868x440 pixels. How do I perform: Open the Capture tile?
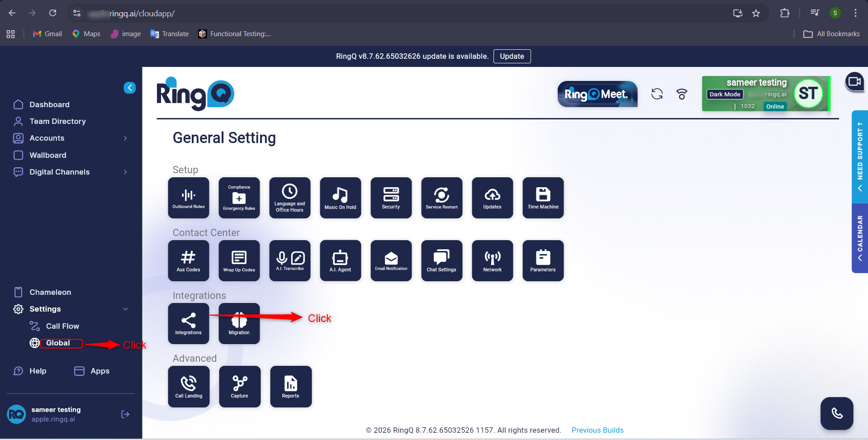click(x=240, y=387)
